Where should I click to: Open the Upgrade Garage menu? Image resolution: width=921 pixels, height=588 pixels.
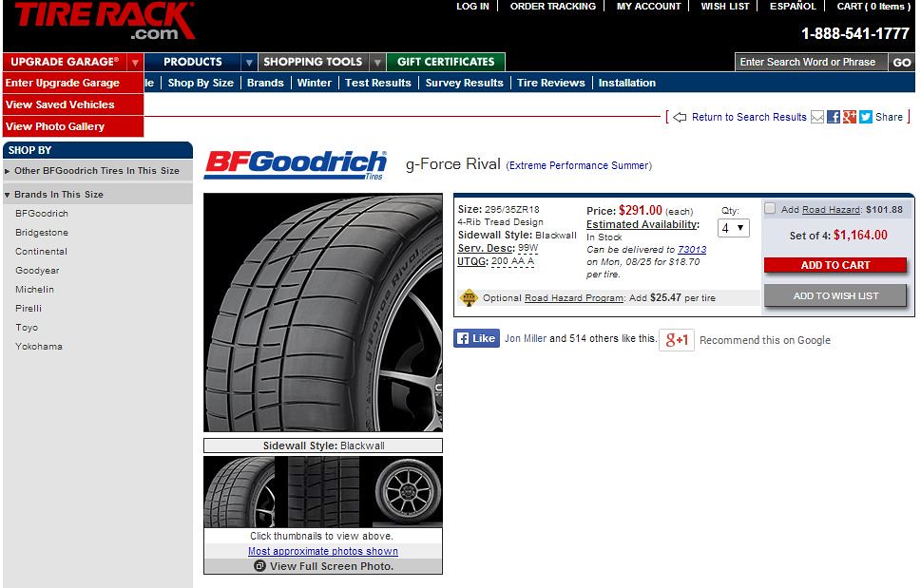pyautogui.click(x=65, y=62)
